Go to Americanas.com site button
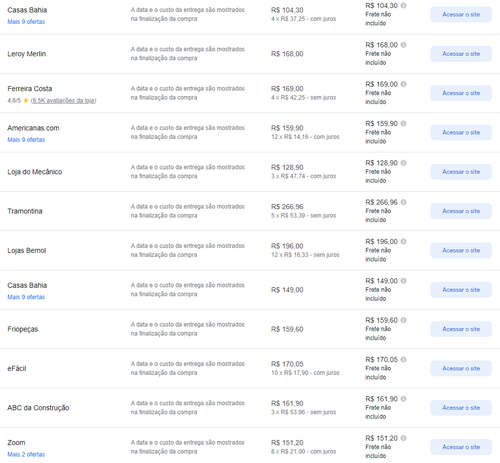The image size is (500, 463). tap(461, 133)
